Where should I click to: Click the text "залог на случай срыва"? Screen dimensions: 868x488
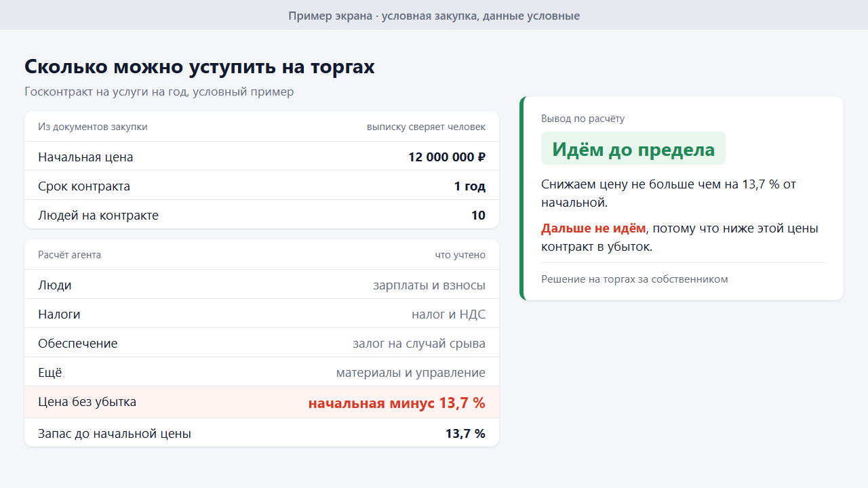(x=419, y=344)
